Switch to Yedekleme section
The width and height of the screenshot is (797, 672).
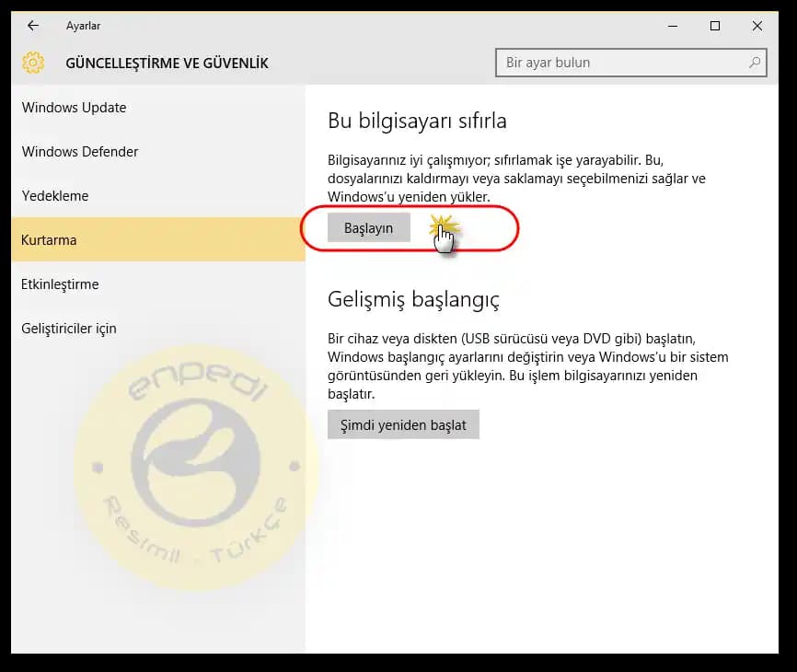[54, 196]
